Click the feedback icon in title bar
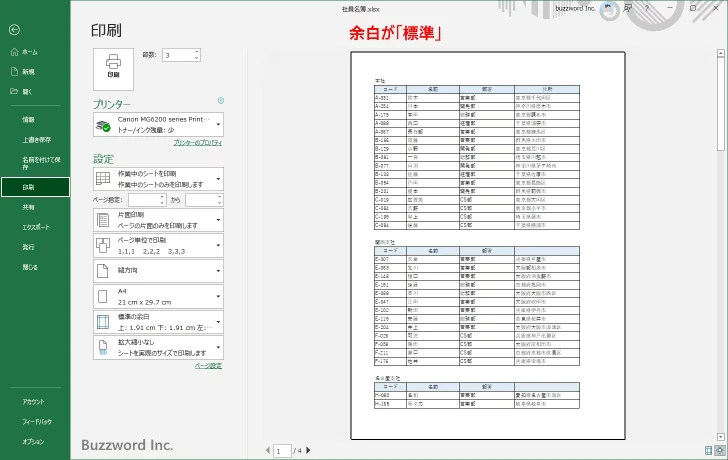The width and height of the screenshot is (728, 460). tap(628, 8)
